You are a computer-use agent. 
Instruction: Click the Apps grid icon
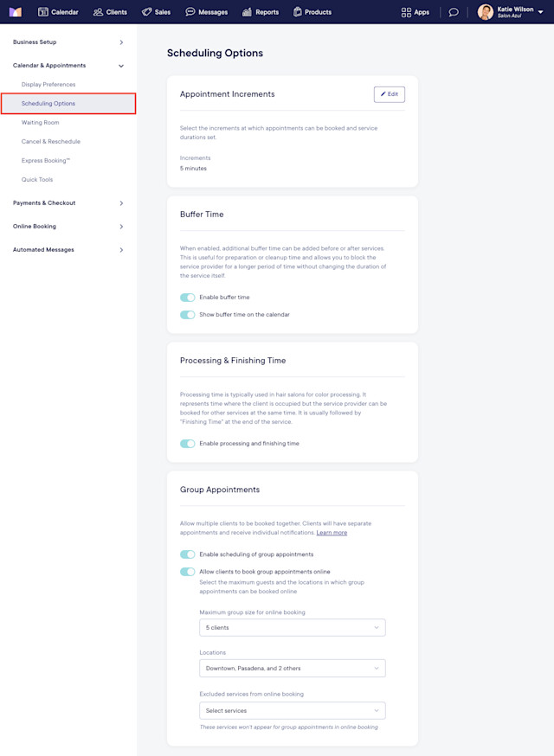pyautogui.click(x=406, y=12)
